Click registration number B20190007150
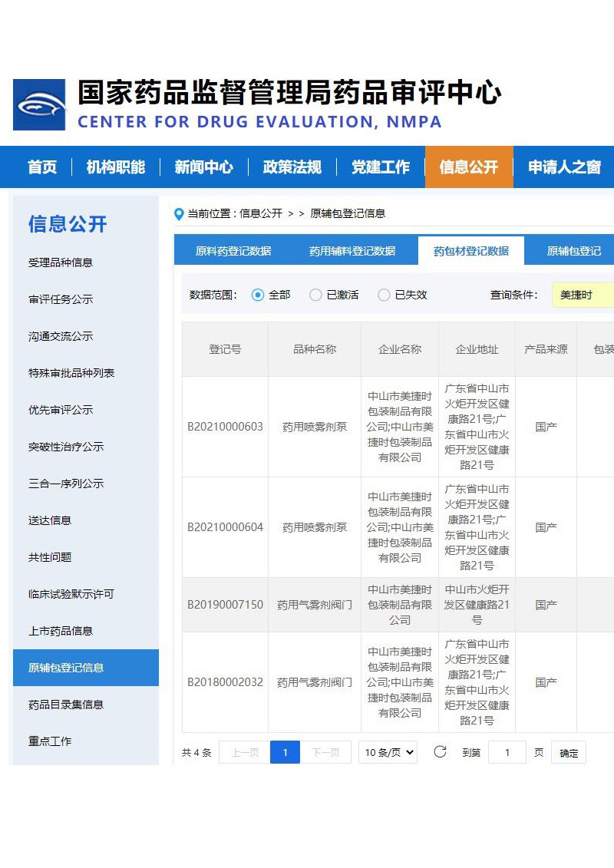 [x=225, y=605]
